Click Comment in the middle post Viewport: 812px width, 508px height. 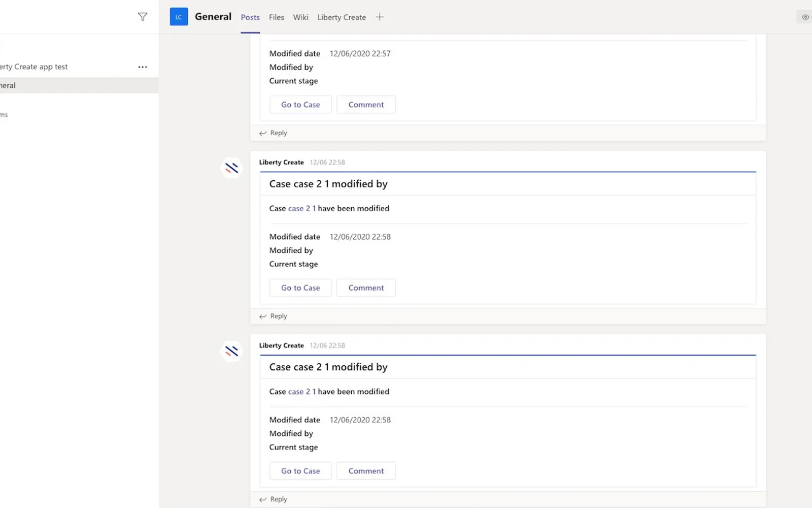pyautogui.click(x=366, y=288)
